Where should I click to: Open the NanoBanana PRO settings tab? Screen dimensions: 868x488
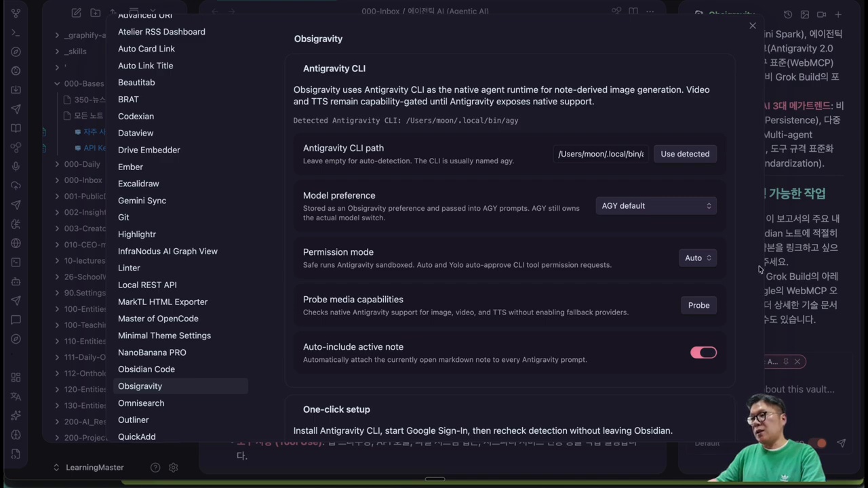pos(180,352)
